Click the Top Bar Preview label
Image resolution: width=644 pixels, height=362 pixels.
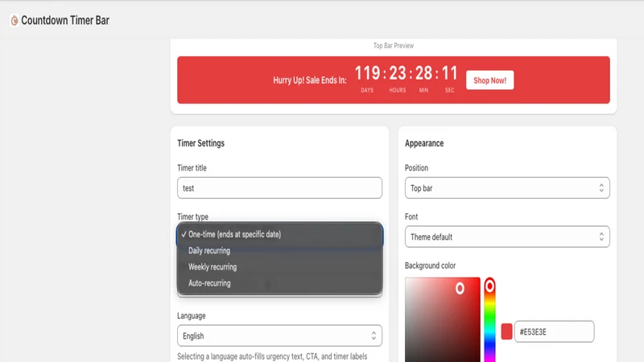coord(394,46)
